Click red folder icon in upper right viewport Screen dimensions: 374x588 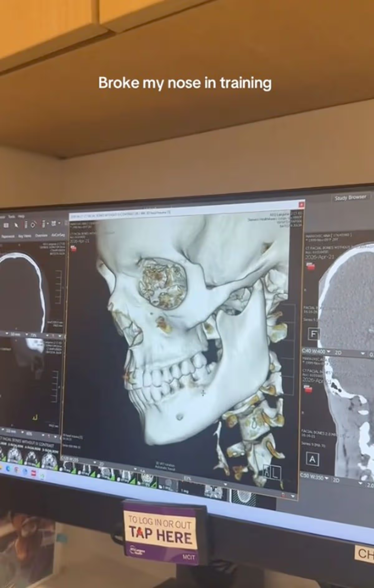(x=310, y=266)
